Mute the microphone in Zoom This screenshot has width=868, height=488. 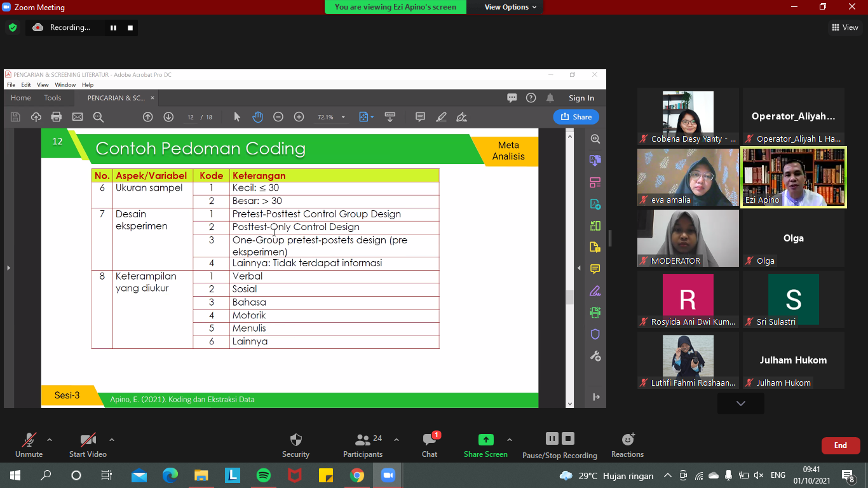29,445
